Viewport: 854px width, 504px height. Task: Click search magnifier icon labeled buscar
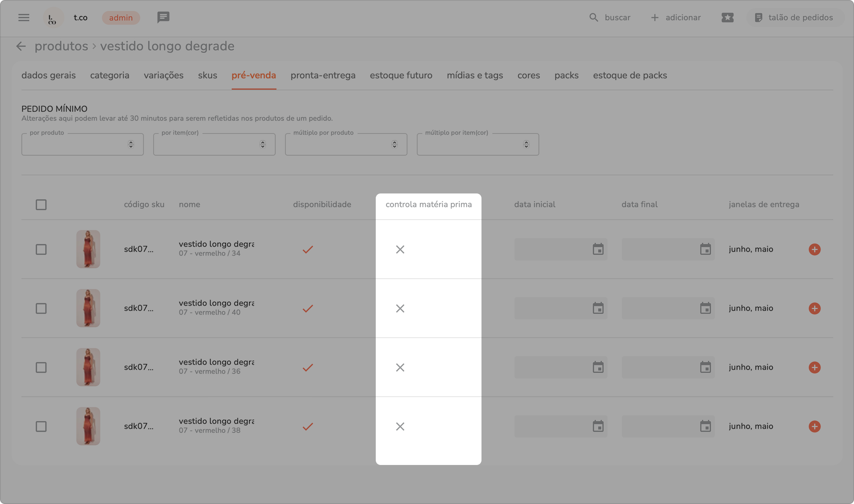(x=594, y=17)
